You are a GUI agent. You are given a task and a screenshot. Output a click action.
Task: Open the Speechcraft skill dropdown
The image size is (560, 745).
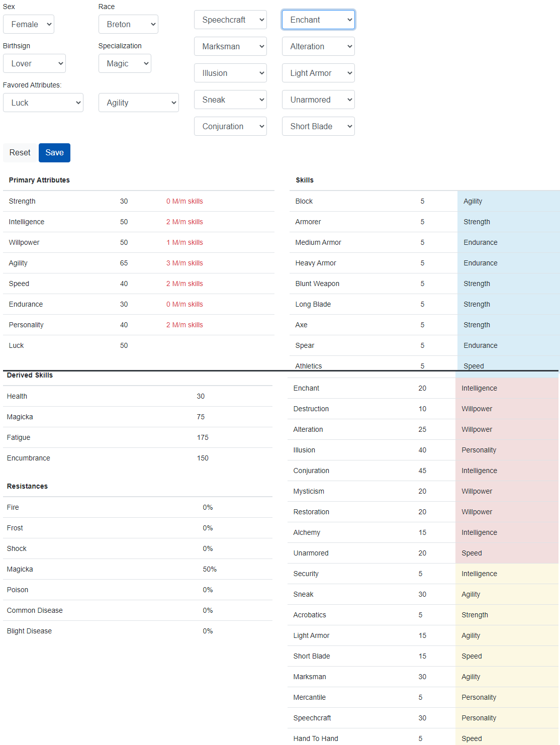(x=230, y=20)
